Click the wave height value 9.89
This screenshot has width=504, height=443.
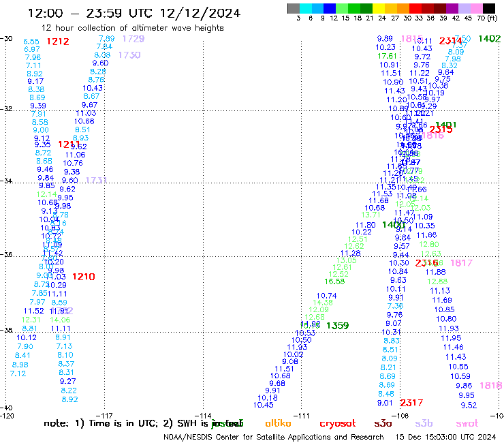point(385,39)
